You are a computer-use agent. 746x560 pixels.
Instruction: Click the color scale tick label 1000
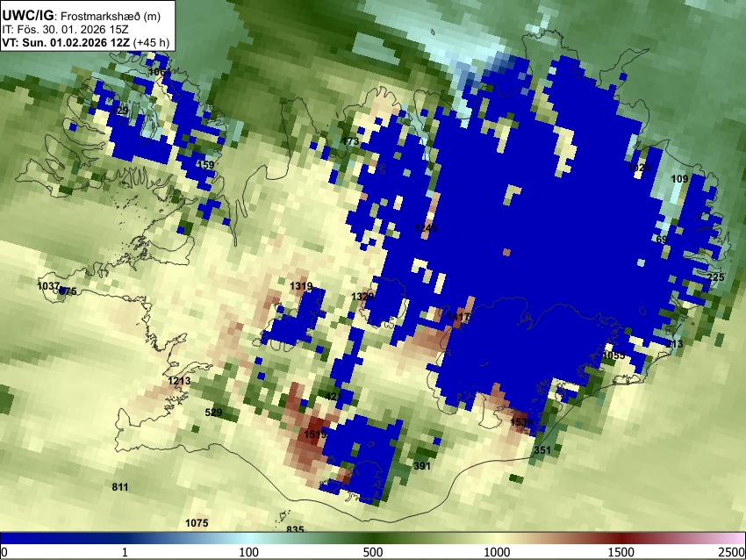pyautogui.click(x=497, y=552)
